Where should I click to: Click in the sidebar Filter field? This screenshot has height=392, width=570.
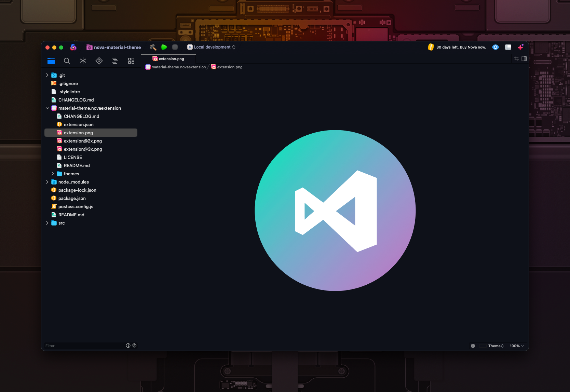click(x=85, y=346)
